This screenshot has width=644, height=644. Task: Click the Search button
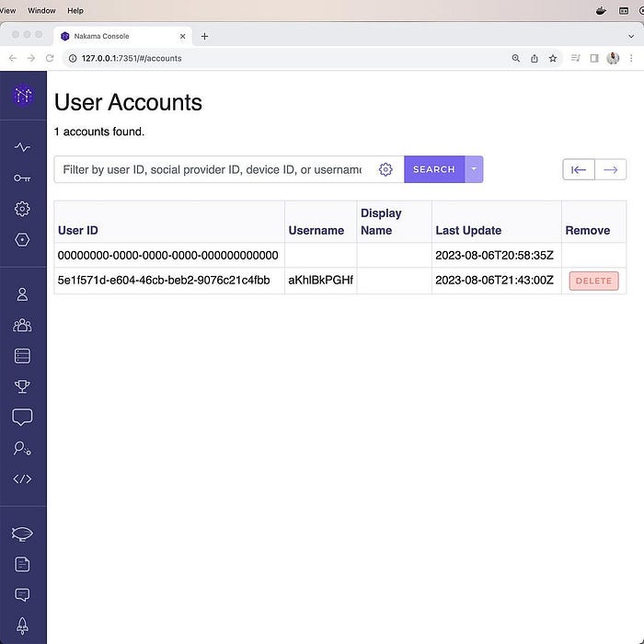[x=433, y=169]
